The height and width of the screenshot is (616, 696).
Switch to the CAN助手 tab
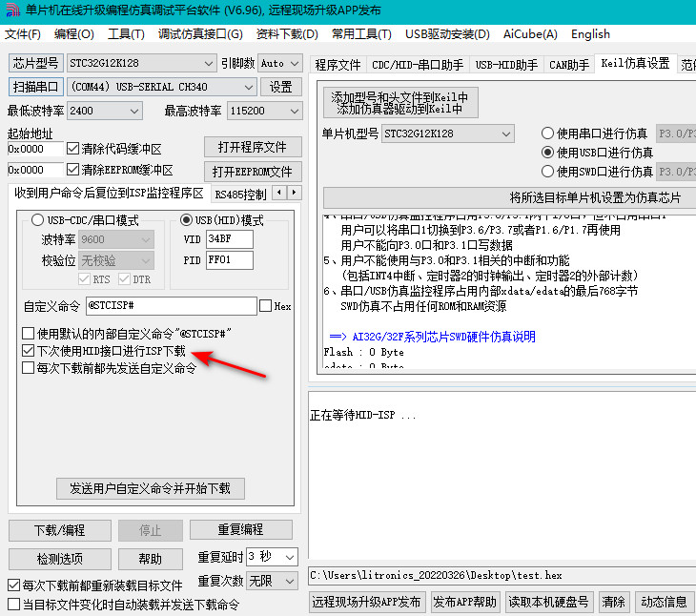click(570, 64)
